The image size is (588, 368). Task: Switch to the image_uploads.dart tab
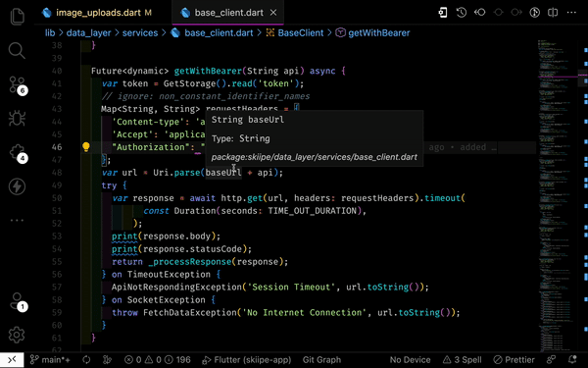pyautogui.click(x=97, y=13)
